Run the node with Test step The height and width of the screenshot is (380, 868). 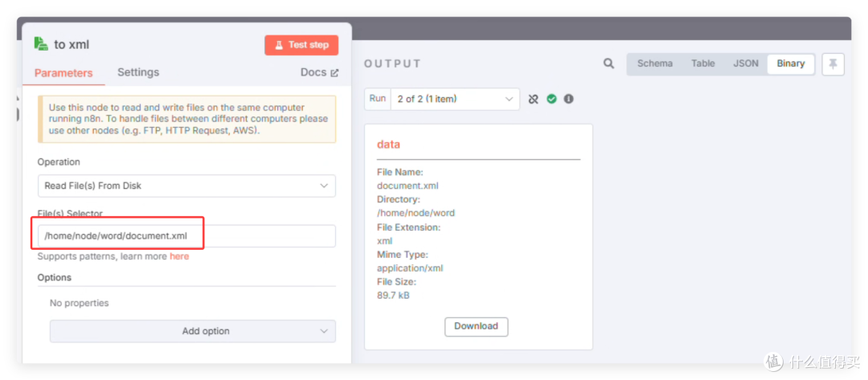click(301, 45)
